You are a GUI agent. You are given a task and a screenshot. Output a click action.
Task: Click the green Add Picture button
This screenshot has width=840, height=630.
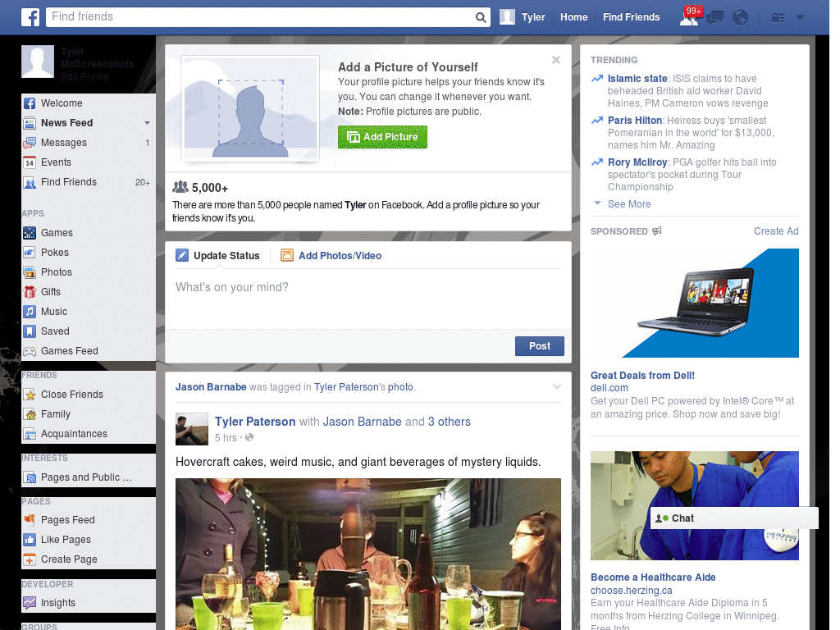[x=382, y=137]
